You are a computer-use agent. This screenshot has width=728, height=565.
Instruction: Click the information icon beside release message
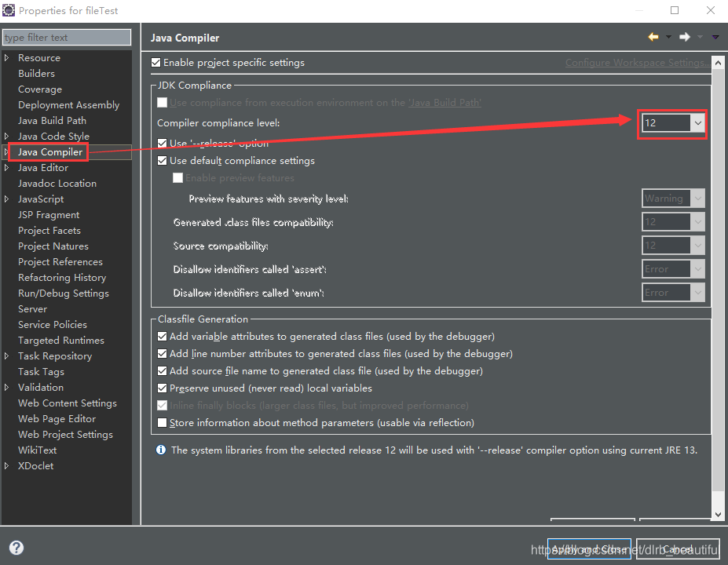(x=161, y=450)
